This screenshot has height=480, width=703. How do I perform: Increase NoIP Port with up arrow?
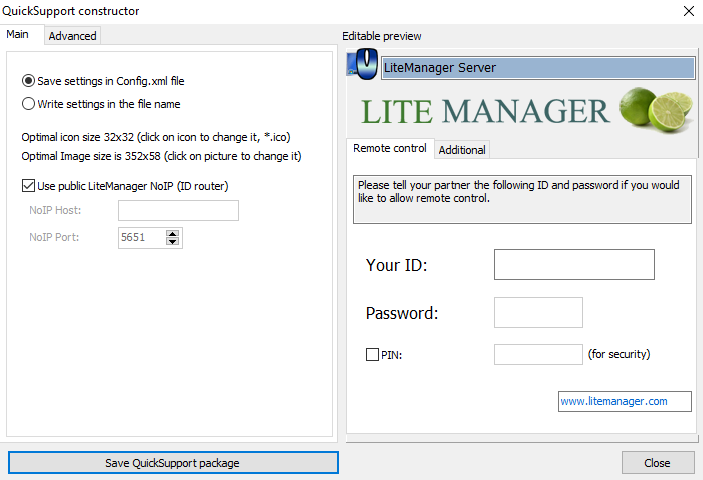(173, 234)
